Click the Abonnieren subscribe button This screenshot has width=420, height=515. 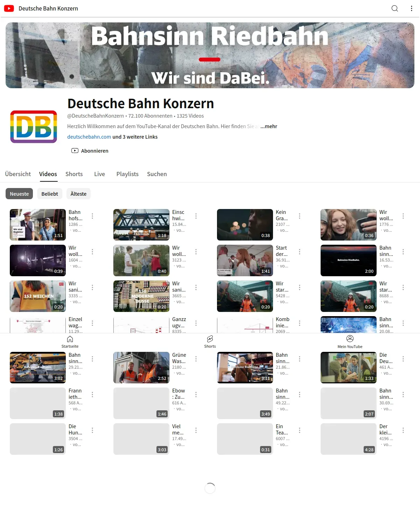[90, 151]
